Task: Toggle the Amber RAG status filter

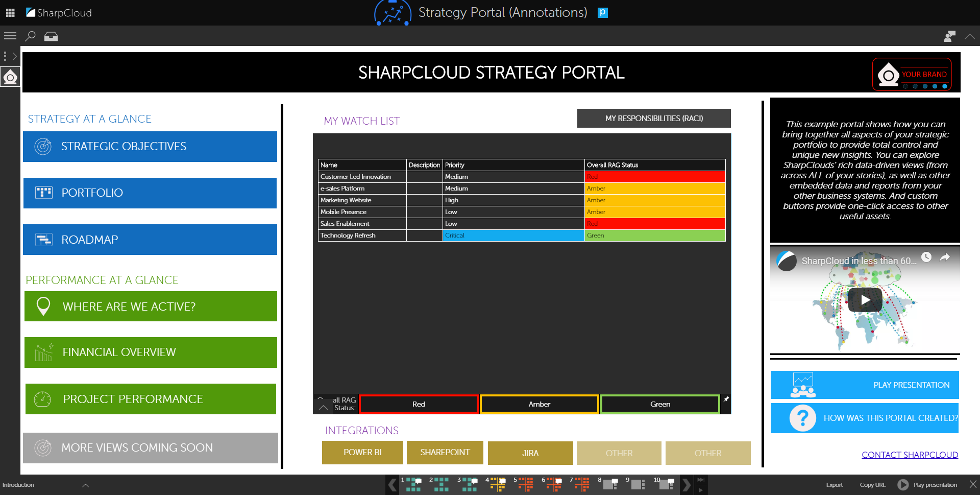Action: (x=539, y=404)
